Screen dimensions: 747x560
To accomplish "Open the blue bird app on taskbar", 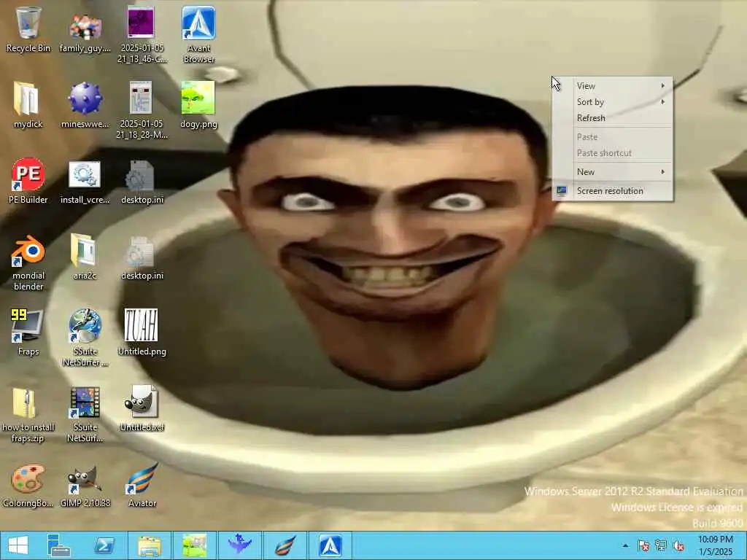I will (x=239, y=545).
